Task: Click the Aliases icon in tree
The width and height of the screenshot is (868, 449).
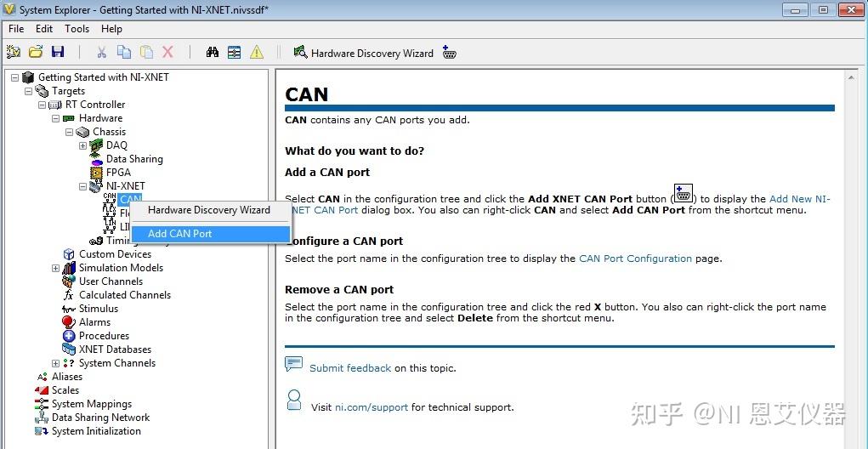Action: click(42, 377)
